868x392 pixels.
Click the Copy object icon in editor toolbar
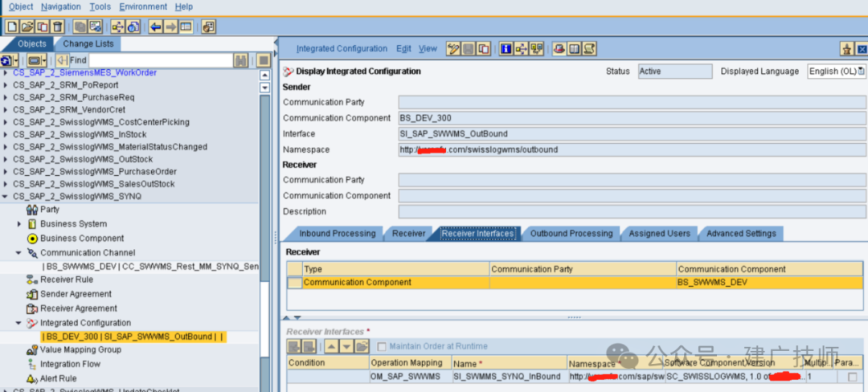[483, 49]
